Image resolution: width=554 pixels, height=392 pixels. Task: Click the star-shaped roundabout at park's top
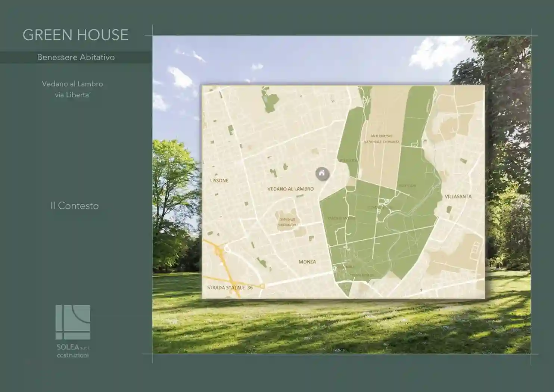coord(367,100)
